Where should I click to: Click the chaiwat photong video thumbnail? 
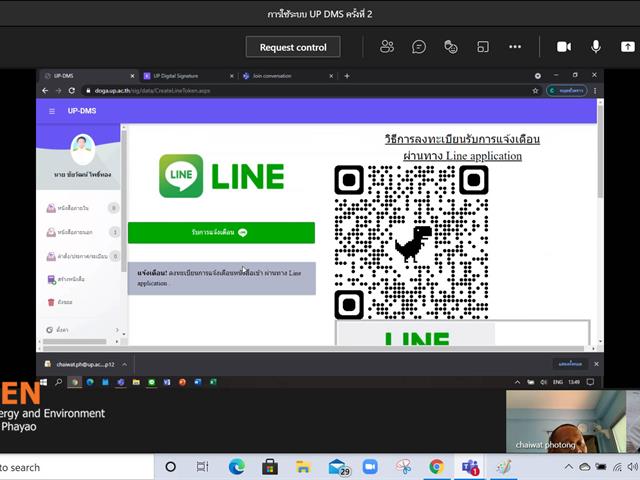click(566, 421)
